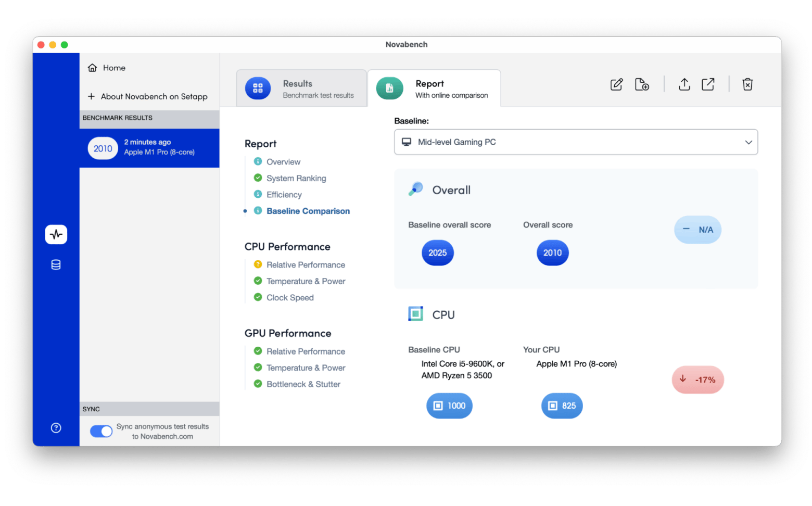Click Intel Core i5-9600K baseline CPU text
Viewport: 812px width, 506px height.
coord(463,370)
